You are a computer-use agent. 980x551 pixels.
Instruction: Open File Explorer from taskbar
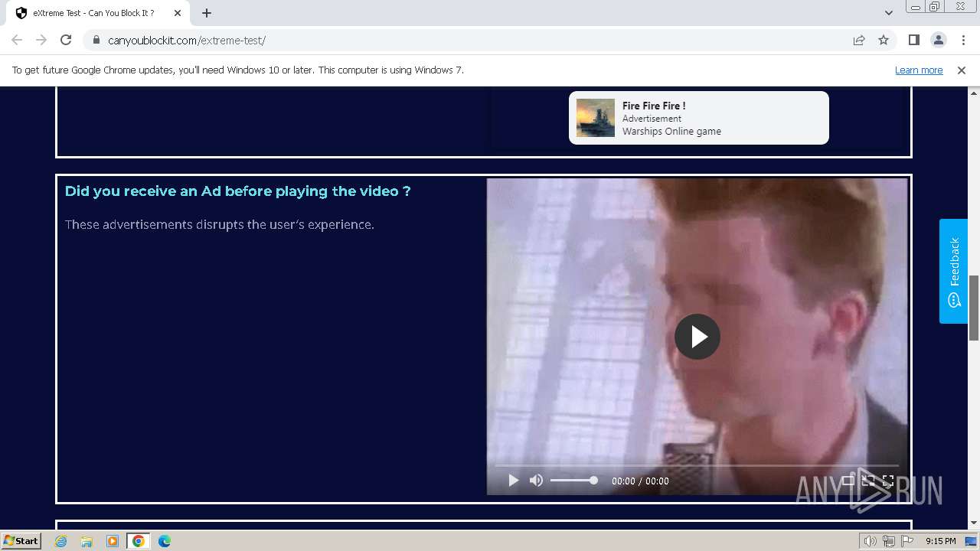[x=87, y=541]
